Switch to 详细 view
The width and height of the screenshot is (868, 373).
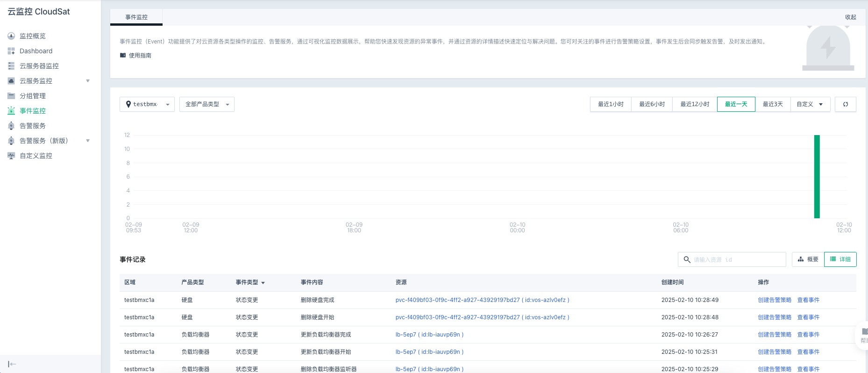840,259
